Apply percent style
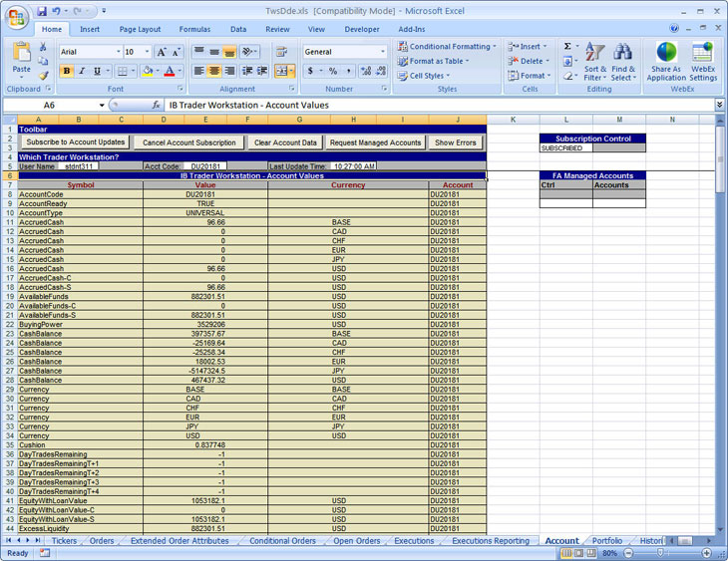 pyautogui.click(x=333, y=71)
